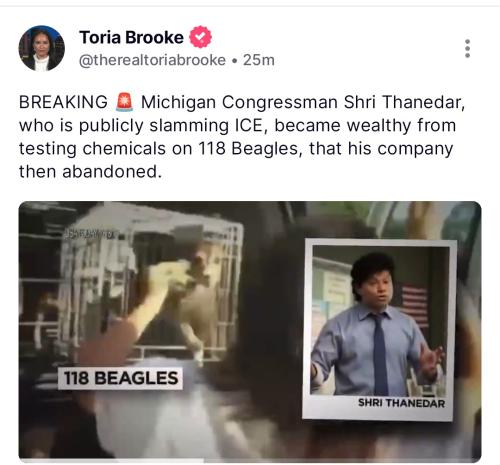
Task: Open the Toria Brooke display name
Action: (x=131, y=37)
